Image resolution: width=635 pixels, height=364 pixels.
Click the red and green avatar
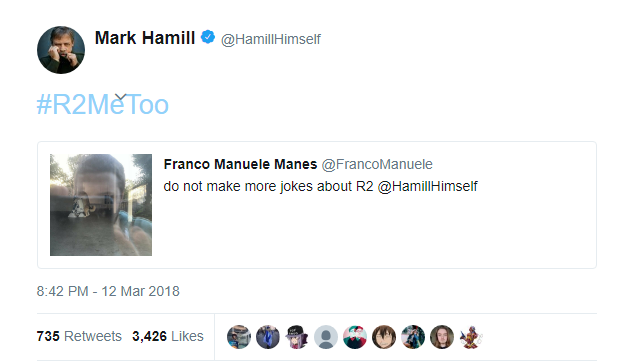coord(355,337)
